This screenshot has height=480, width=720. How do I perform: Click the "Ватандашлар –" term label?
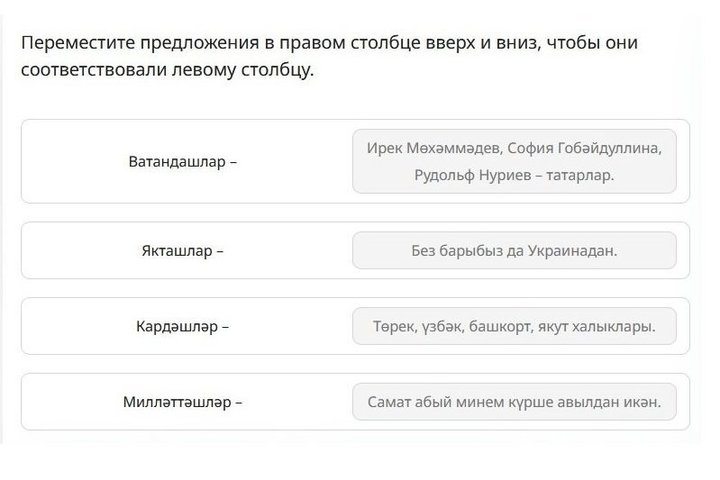183,161
